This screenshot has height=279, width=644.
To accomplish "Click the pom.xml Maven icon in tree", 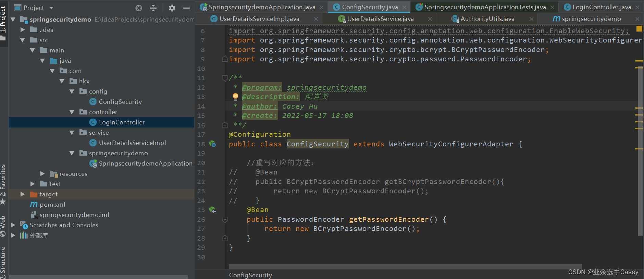I will point(34,205).
